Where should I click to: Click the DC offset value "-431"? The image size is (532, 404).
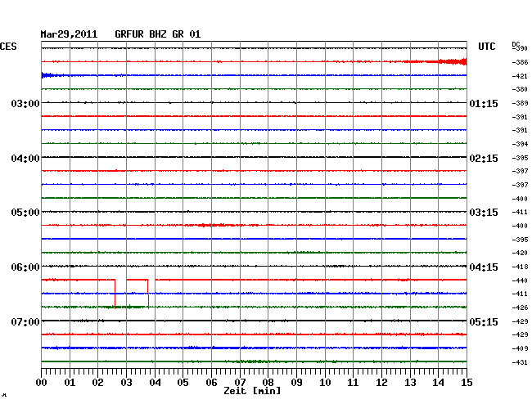[520, 362]
